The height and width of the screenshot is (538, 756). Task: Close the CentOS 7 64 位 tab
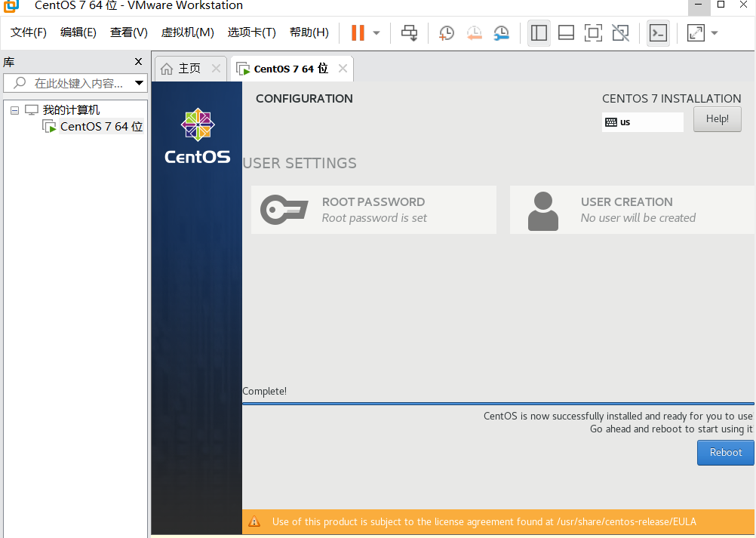[x=343, y=69]
